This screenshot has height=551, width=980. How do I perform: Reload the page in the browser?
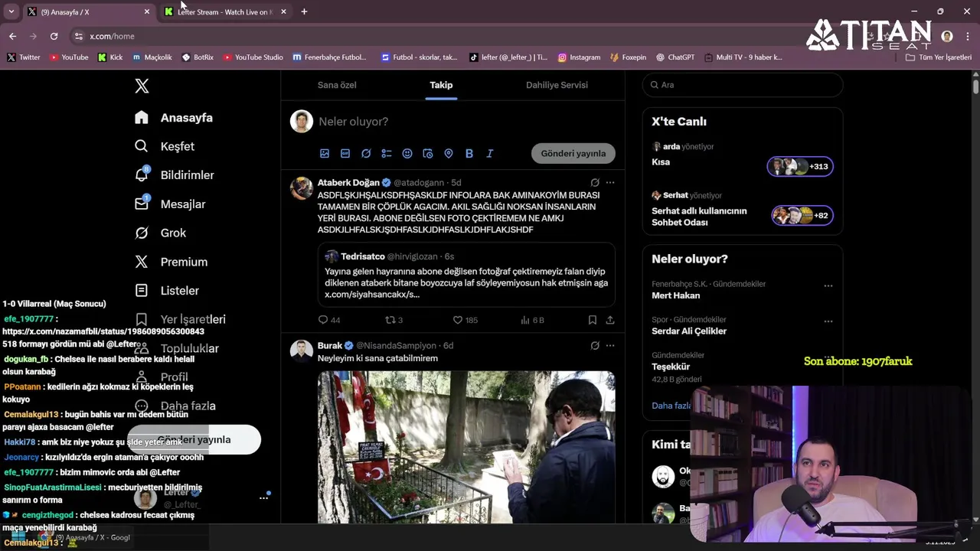pos(54,36)
